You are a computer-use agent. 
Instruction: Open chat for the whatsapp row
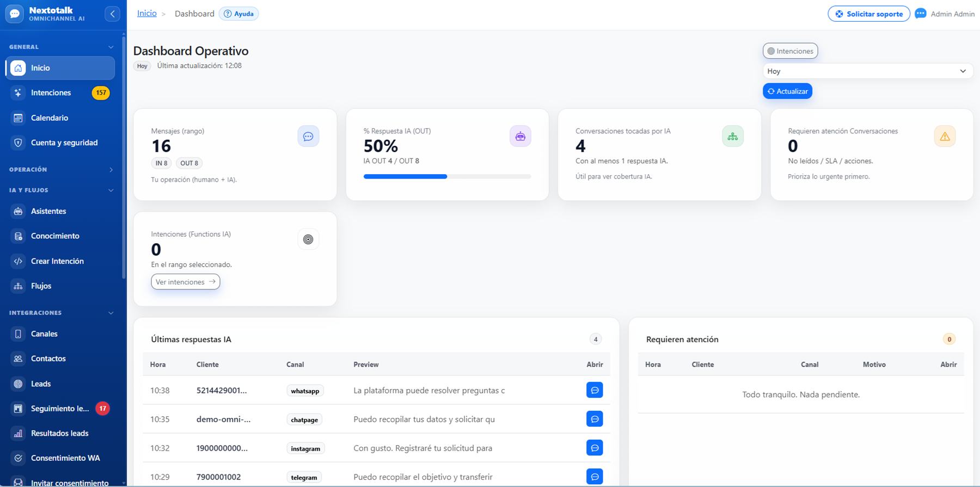coord(595,390)
